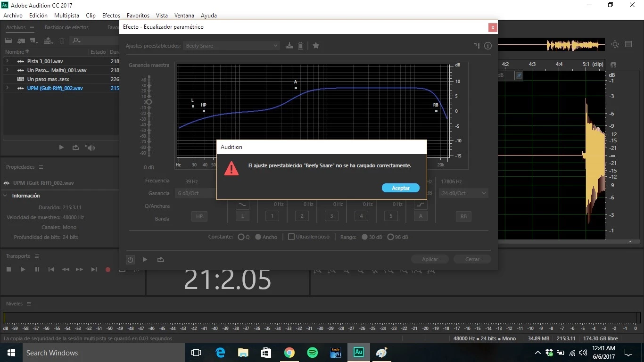Expand the Pista 3_001.wav file row
The image size is (644, 362).
pyautogui.click(x=7, y=61)
